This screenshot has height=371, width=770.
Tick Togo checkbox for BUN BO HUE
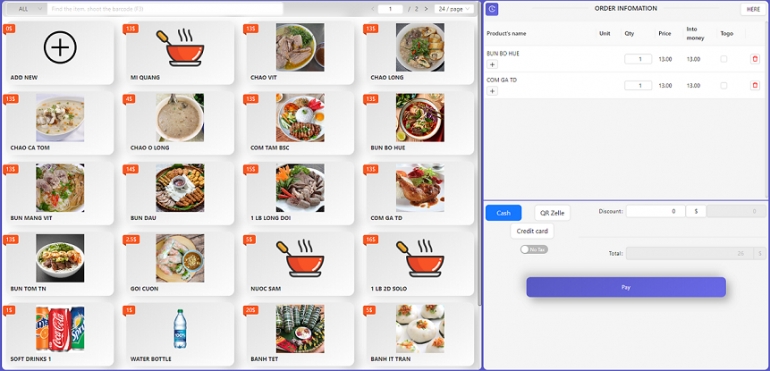(723, 59)
